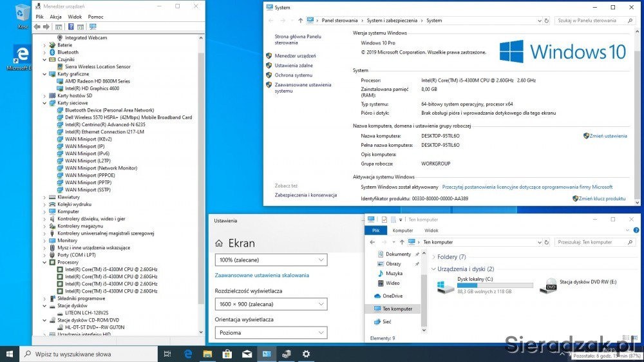Open the Microsoft Edge desktop shortcut
Screen dimensions: 644x362
click(22, 59)
